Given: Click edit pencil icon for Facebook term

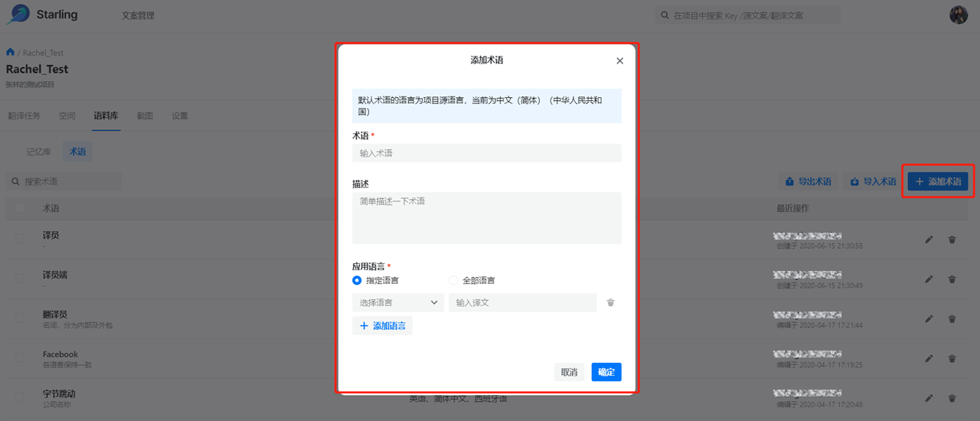Looking at the screenshot, I should tap(929, 358).
